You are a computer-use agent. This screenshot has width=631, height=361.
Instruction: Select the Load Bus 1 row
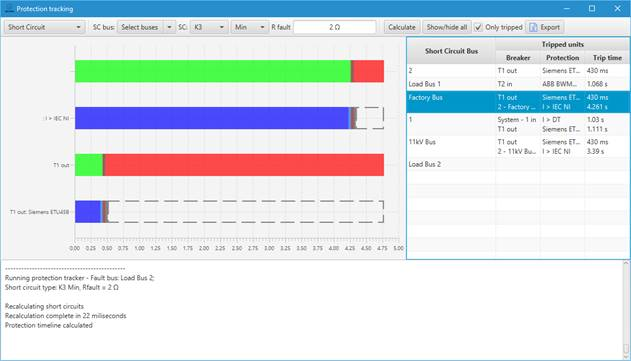pyautogui.click(x=518, y=84)
